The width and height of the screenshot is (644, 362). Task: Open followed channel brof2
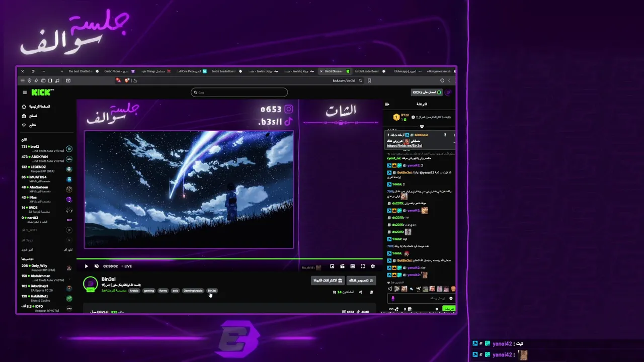click(x=47, y=149)
